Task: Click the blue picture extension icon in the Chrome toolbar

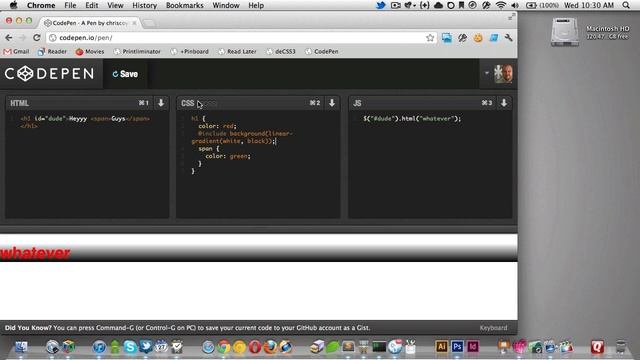Action: [447, 38]
